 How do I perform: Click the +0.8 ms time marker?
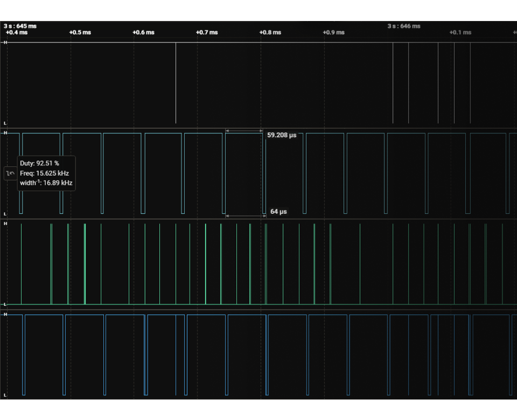coord(270,32)
